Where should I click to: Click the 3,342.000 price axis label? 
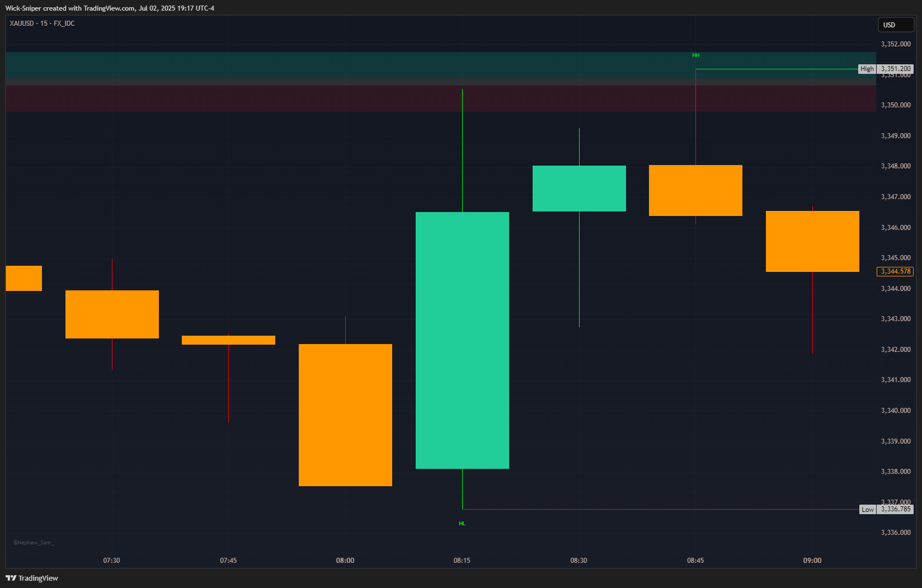(x=896, y=350)
